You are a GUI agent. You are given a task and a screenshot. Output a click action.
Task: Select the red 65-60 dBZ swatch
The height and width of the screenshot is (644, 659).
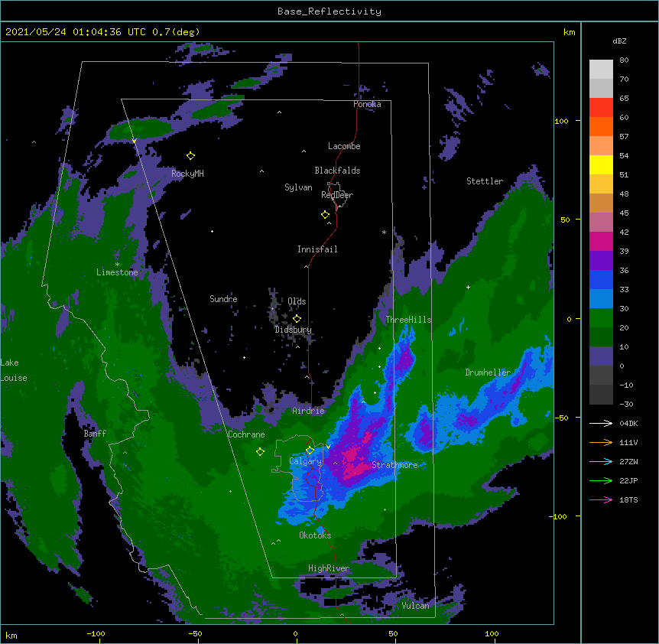point(601,108)
